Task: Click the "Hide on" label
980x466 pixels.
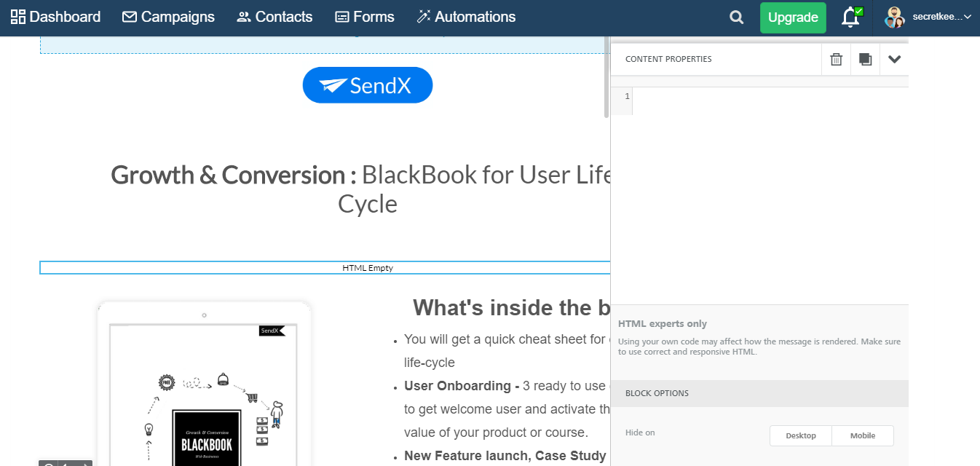Action: (640, 433)
